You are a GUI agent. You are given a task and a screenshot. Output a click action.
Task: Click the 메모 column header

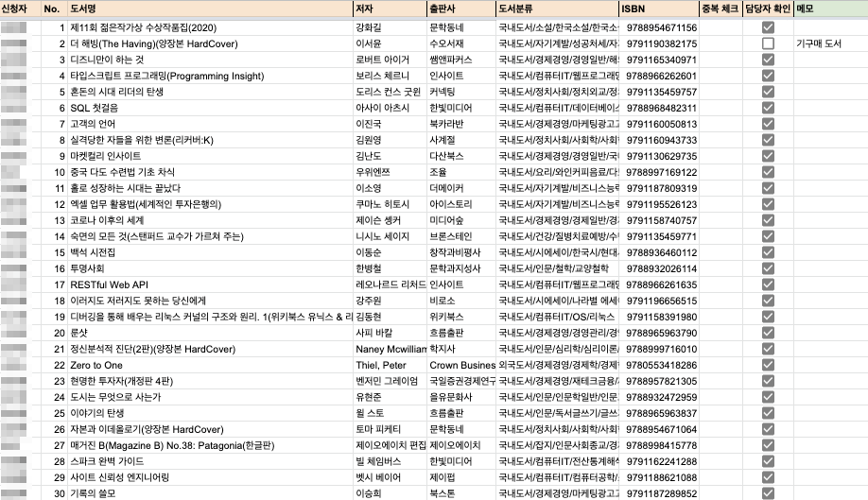(831, 9)
